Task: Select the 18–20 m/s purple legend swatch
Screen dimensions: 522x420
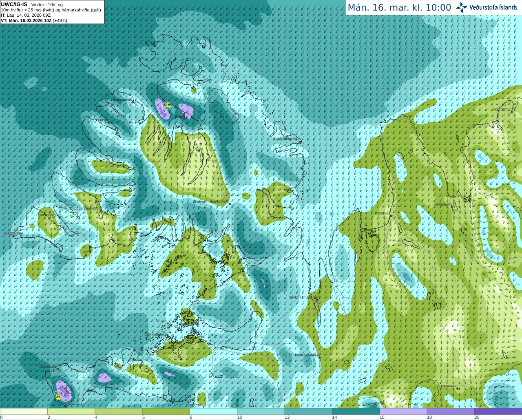Action: pyautogui.click(x=451, y=411)
